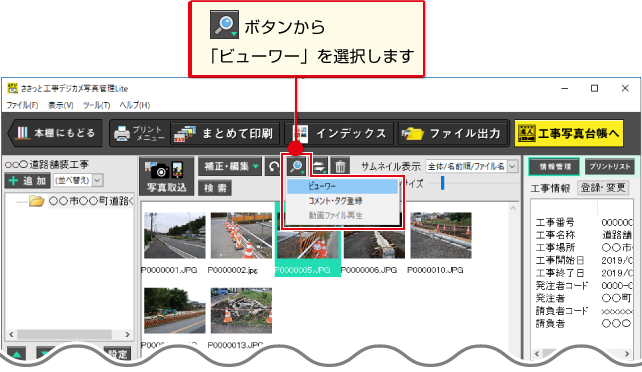Screen dimensions: 642x372
Task: Open the プリントメニュー printer button
Action: pyautogui.click(x=140, y=133)
